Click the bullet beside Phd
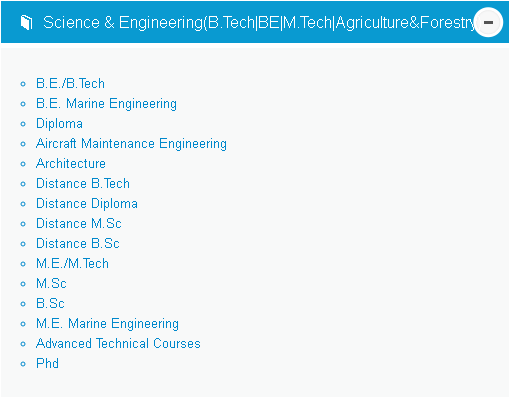 click(x=23, y=364)
